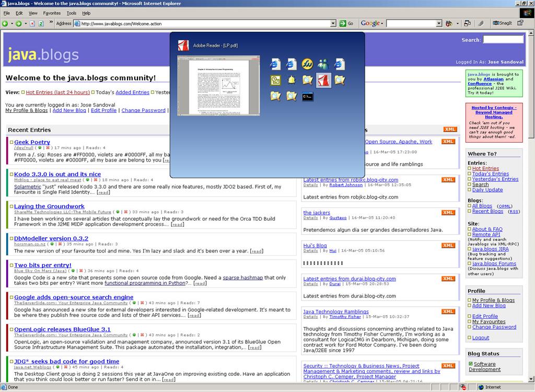535x392 pixels.
Task: Click XML button for robjkc.blog-city.com entries
Action: 448,180
